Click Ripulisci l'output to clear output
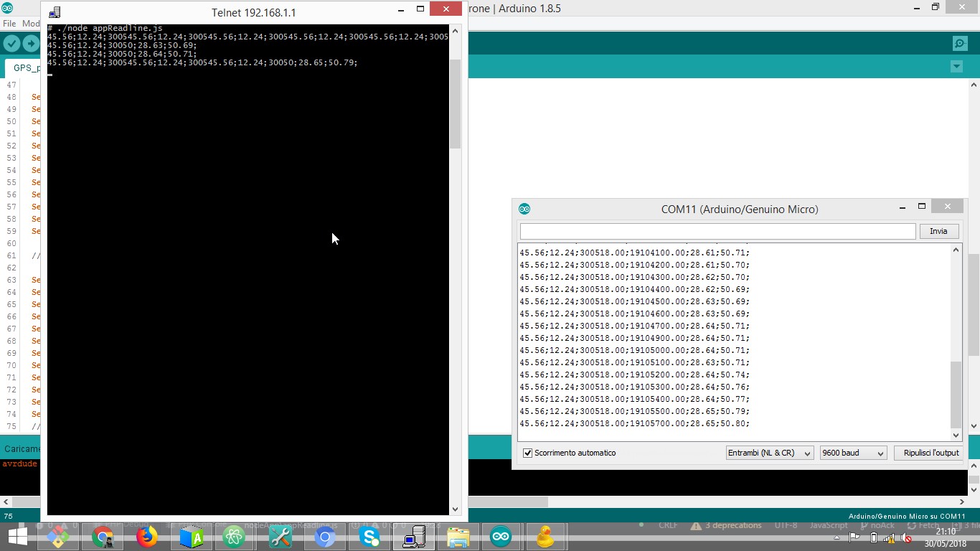 (929, 453)
